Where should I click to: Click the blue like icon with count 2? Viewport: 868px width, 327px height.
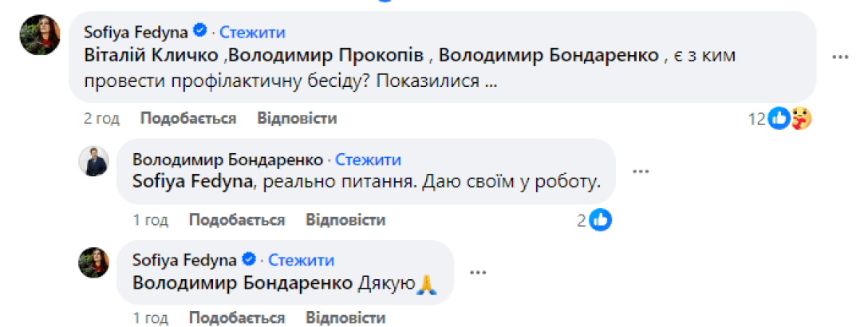tap(601, 220)
